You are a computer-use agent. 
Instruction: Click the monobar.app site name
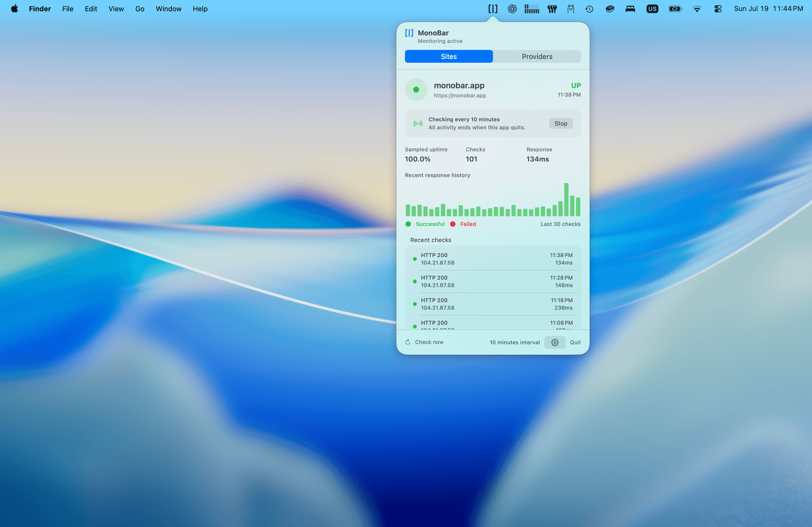[x=459, y=85]
